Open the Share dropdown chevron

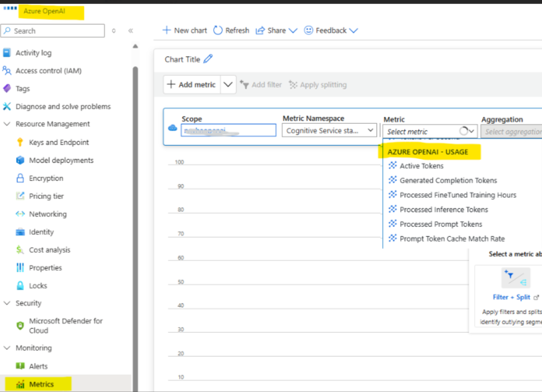[x=293, y=31]
